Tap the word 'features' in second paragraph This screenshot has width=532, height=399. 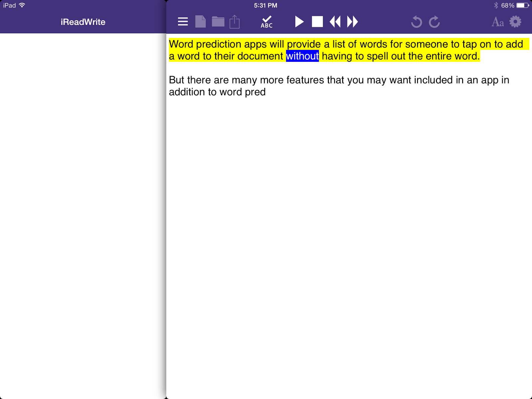(x=305, y=80)
